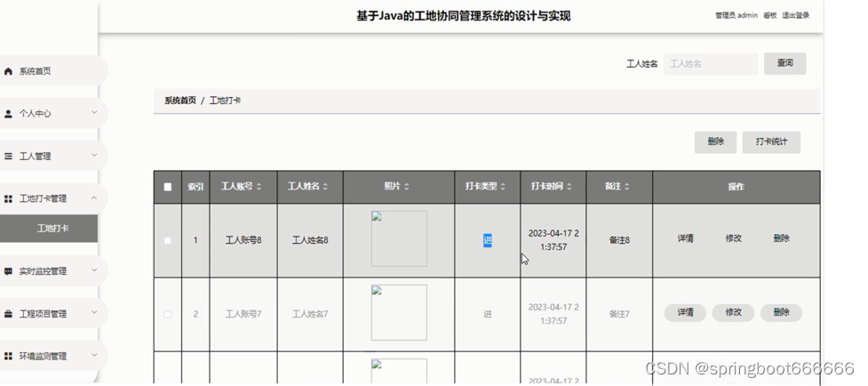
Task: Collapse the 工地打卡管理 menu chevron
Action: pos(94,197)
